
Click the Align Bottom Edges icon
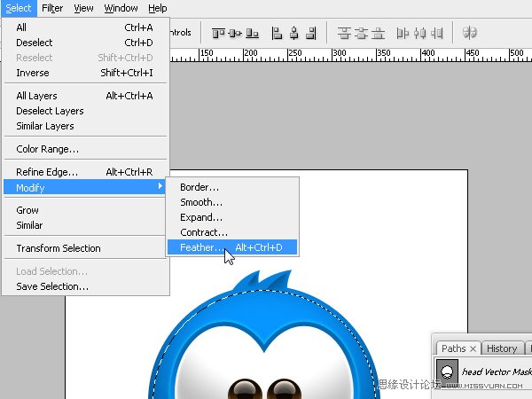pyautogui.click(x=252, y=33)
